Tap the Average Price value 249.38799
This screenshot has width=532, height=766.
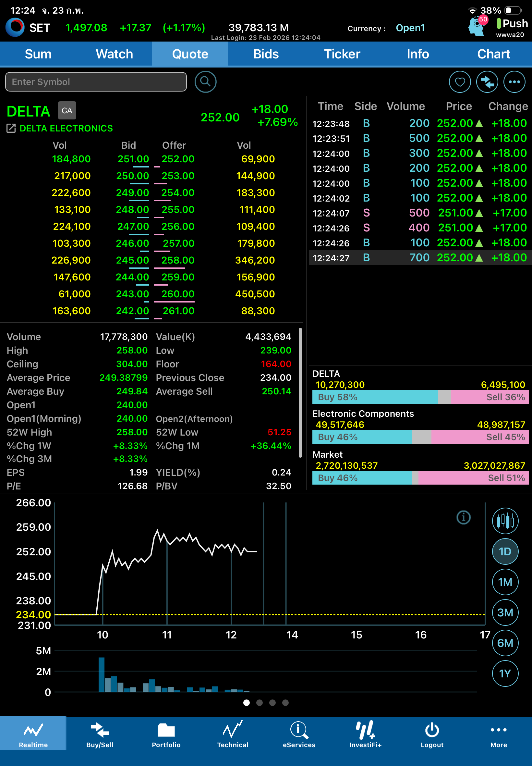click(123, 377)
